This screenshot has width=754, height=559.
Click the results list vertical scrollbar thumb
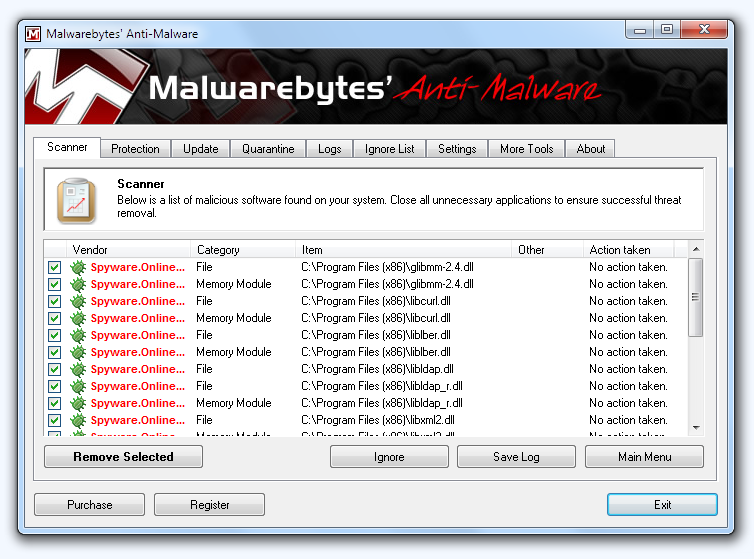(x=695, y=297)
